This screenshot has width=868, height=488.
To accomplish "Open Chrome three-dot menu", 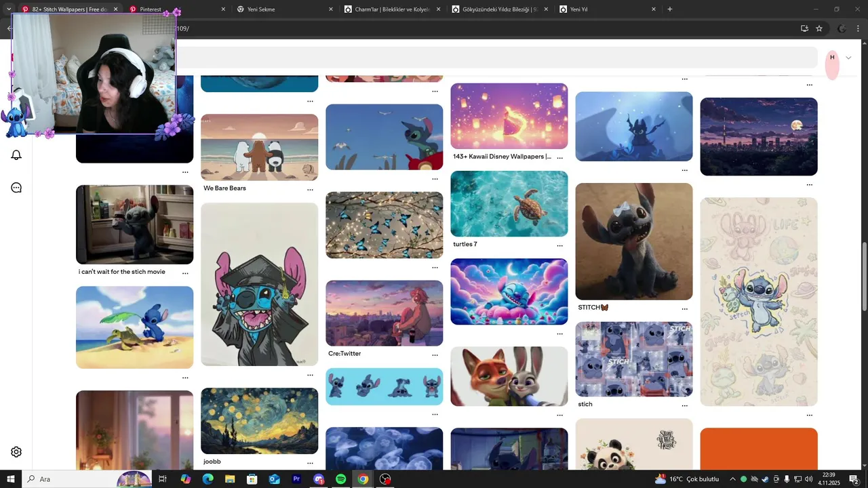I will pyautogui.click(x=859, y=28).
